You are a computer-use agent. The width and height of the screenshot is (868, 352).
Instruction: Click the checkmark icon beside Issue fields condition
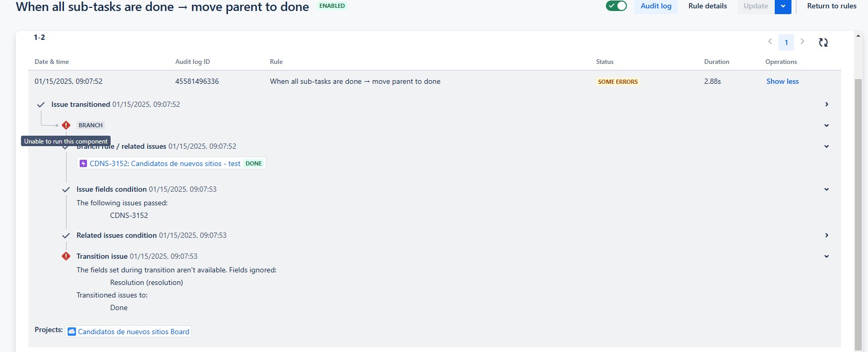click(66, 190)
